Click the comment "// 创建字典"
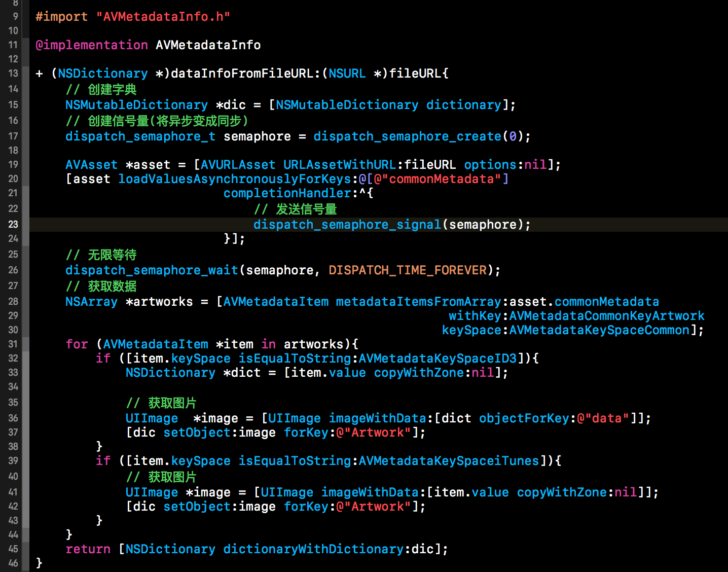 (101, 90)
